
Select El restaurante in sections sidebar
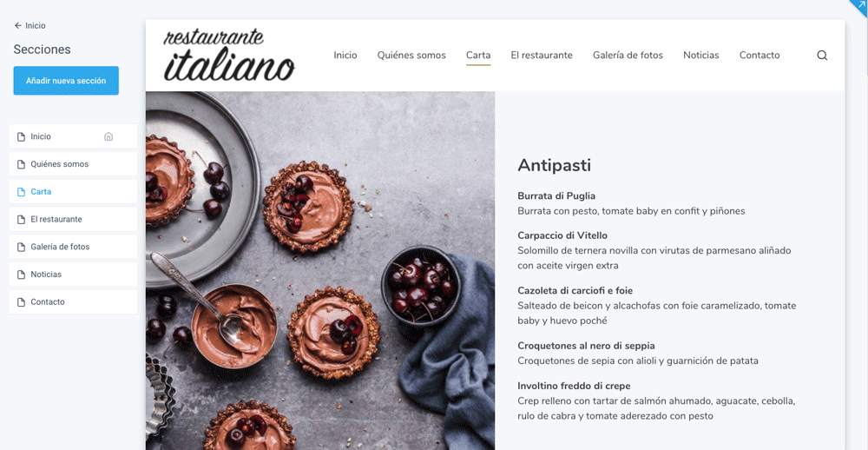coord(73,219)
